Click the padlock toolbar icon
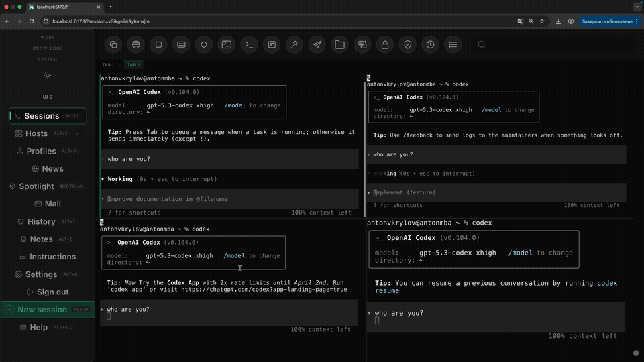This screenshot has width=644, height=362. [385, 44]
